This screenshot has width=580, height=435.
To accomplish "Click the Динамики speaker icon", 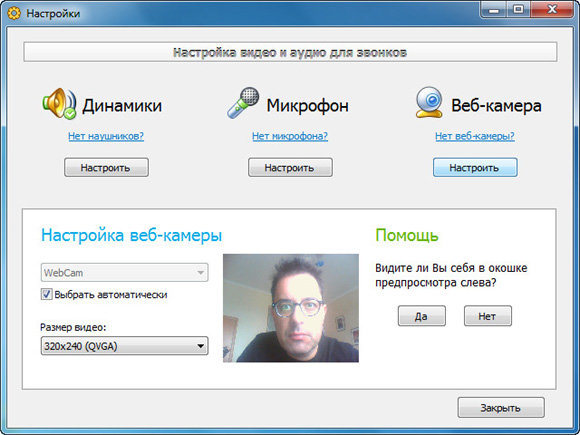I will [60, 104].
